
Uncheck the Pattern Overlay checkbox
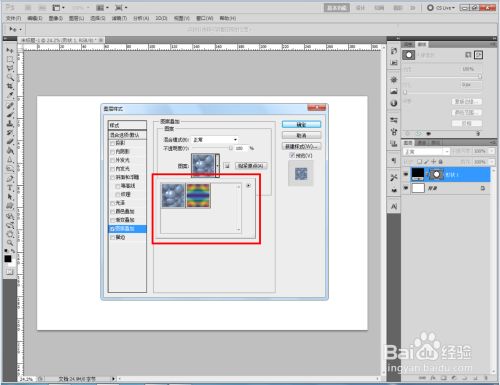pyautogui.click(x=112, y=229)
